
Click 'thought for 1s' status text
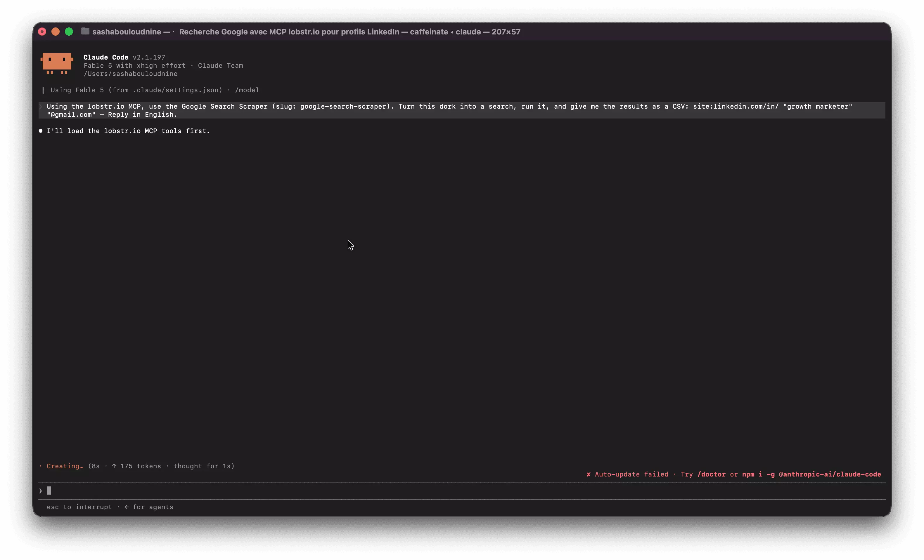pos(202,466)
